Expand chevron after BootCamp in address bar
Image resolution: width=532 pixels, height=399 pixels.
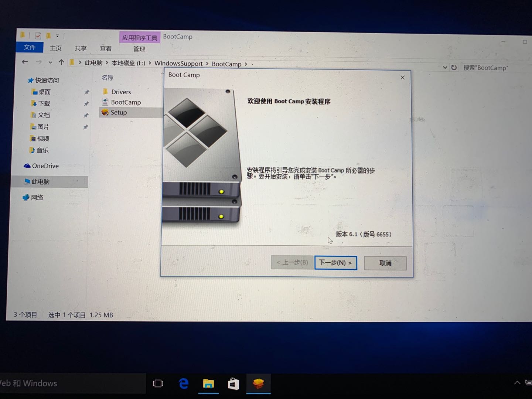click(246, 64)
